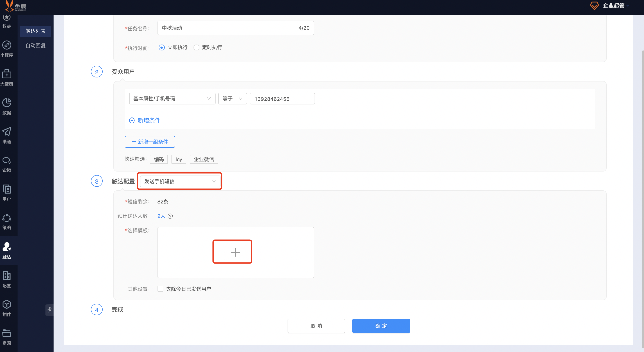This screenshot has height=352, width=644.
Task: Apply quick filter lcy
Action: click(179, 159)
